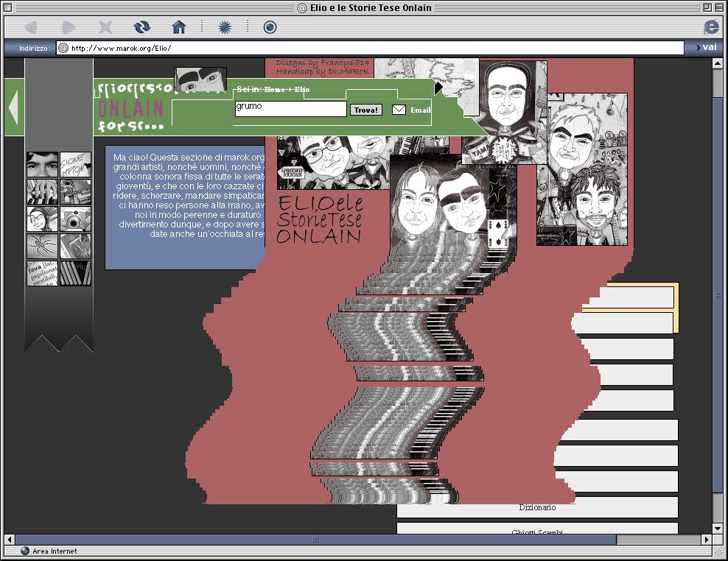Image resolution: width=728 pixels, height=561 pixels.
Task: Click the vertical scrollbar up arrow
Action: 718,63
